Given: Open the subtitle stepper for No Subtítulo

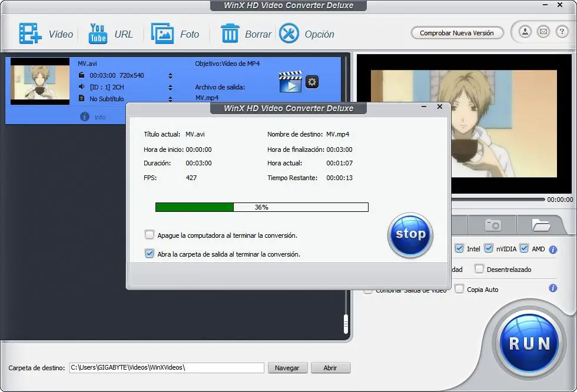Looking at the screenshot, I should pyautogui.click(x=170, y=99).
